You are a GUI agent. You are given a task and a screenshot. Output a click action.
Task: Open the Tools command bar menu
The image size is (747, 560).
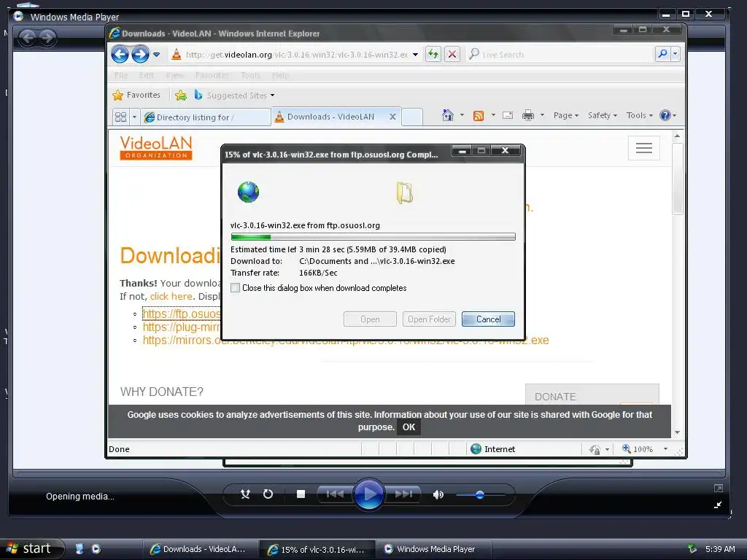click(x=639, y=115)
